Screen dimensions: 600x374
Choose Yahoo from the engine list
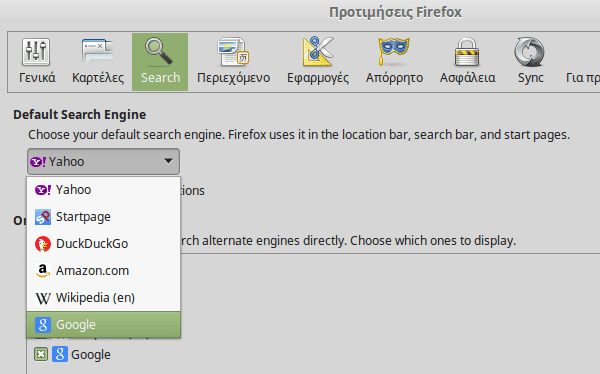click(103, 189)
